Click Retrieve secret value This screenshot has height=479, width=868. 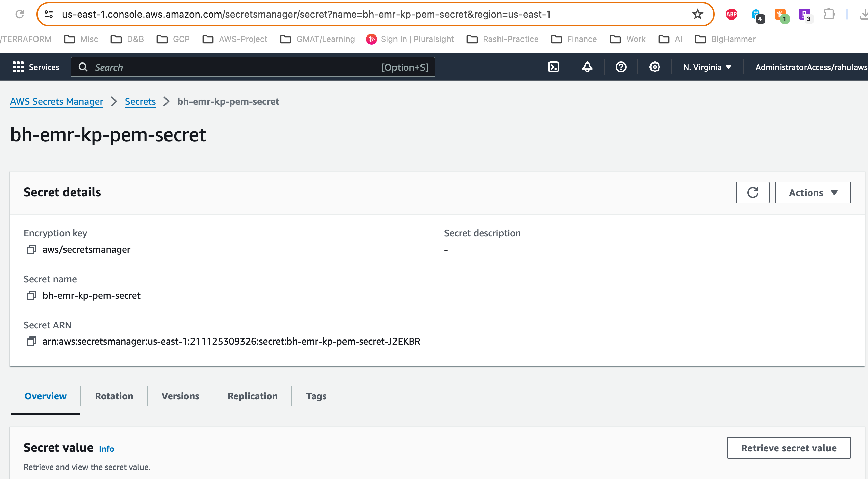pyautogui.click(x=789, y=448)
